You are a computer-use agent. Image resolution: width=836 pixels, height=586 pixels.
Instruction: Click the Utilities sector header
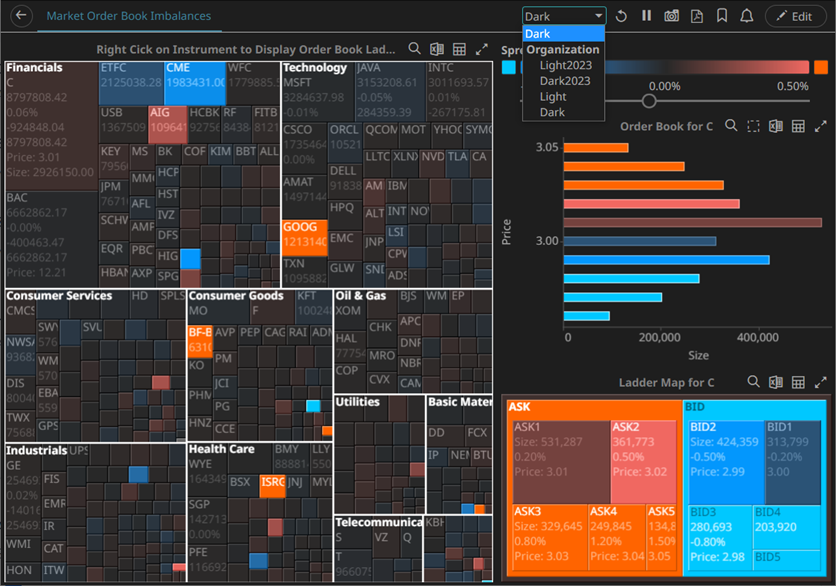tap(357, 402)
